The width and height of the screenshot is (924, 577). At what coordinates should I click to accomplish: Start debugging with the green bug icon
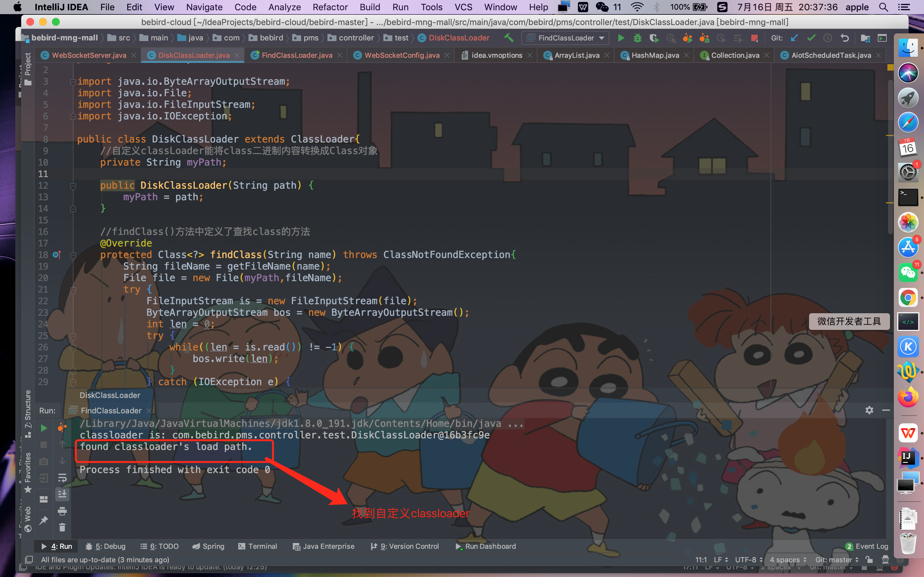pos(637,38)
